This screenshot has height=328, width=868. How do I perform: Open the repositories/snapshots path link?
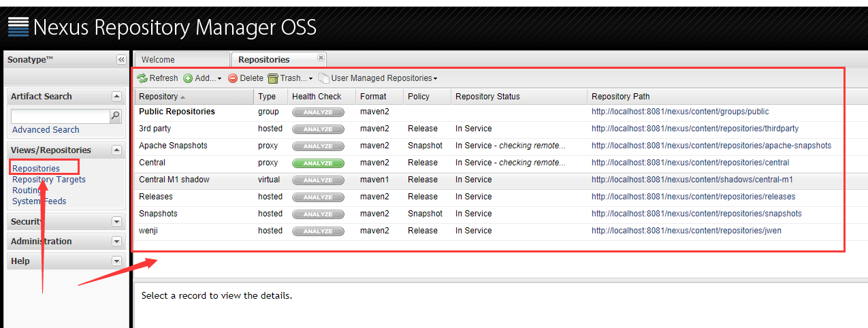[x=696, y=214]
